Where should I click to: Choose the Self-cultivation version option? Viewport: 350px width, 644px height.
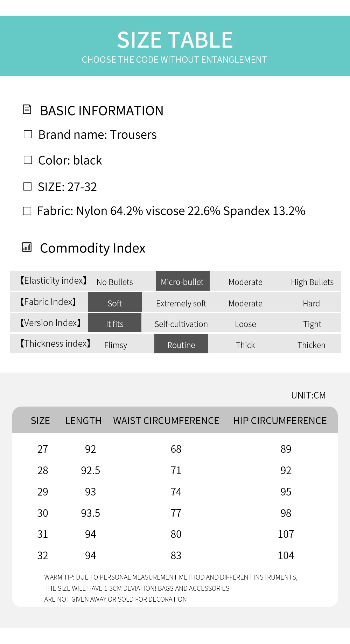click(x=181, y=324)
